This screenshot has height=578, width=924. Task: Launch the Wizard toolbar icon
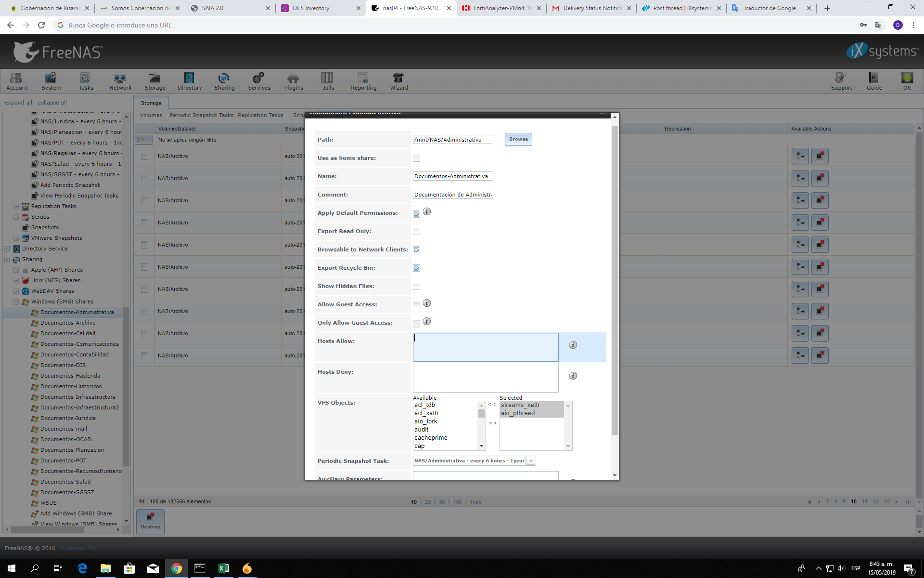coord(398,81)
